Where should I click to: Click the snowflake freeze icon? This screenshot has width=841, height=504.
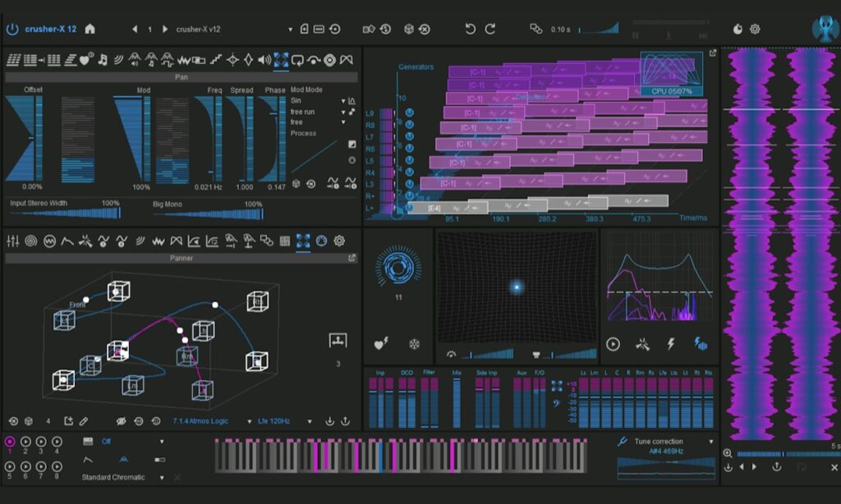pos(415,344)
